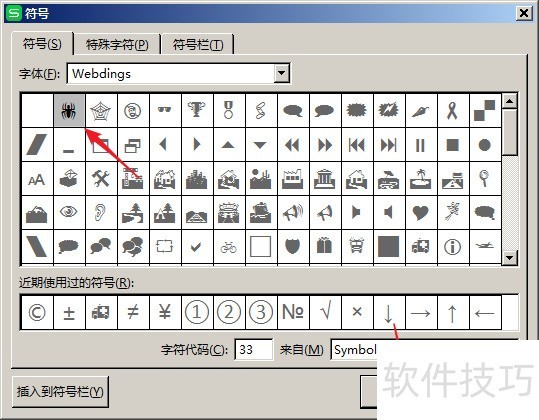The image size is (539, 420).
Task: Click the 字符代码 input field
Action: coord(254,350)
